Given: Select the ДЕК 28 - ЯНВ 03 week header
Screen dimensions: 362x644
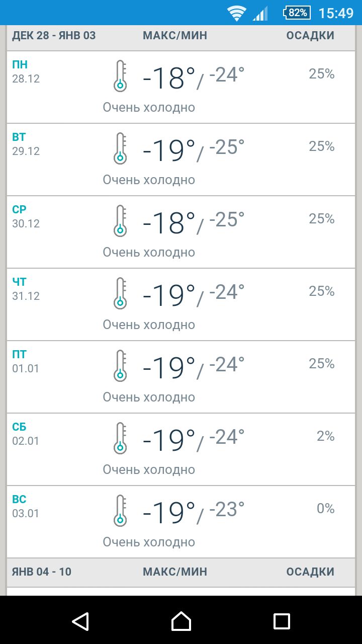Looking at the screenshot, I should (54, 36).
